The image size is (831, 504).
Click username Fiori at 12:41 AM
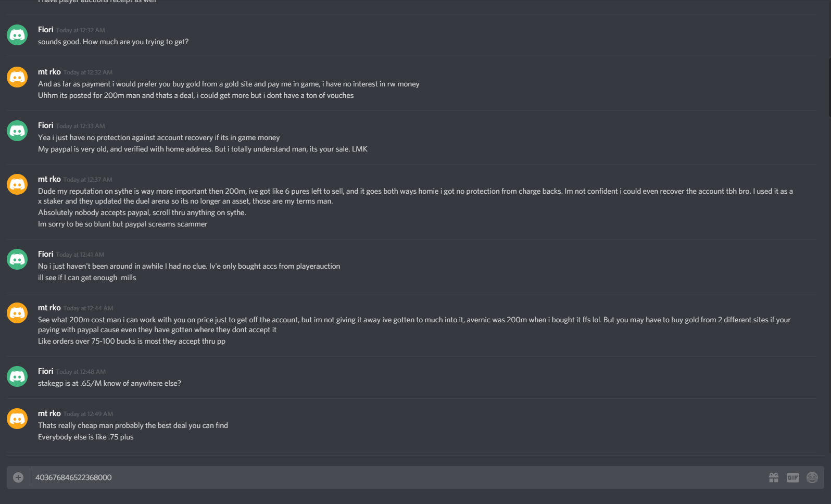click(x=46, y=254)
